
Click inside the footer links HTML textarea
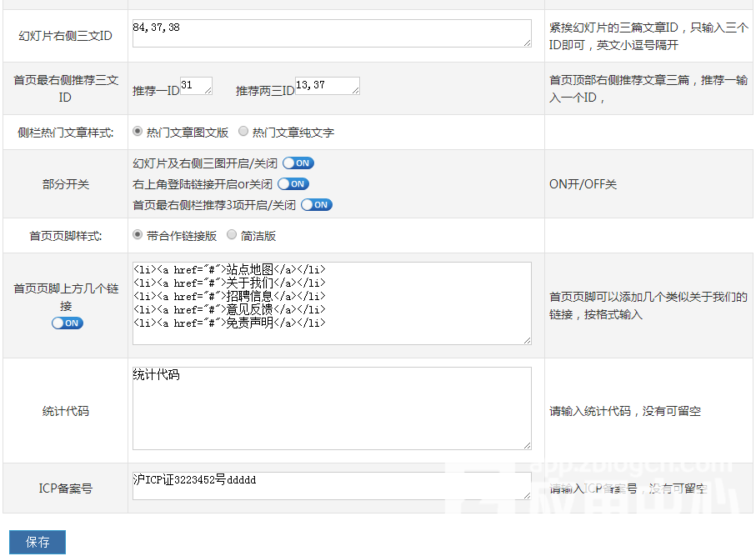pyautogui.click(x=331, y=303)
